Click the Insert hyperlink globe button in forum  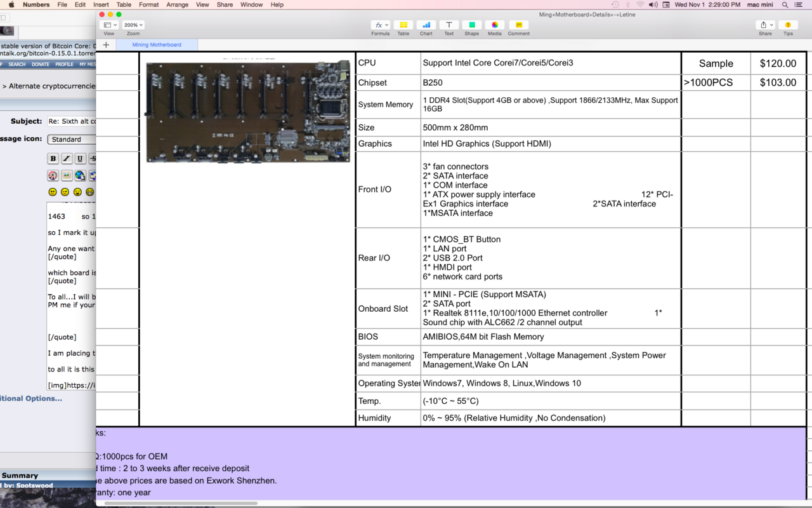(x=80, y=175)
